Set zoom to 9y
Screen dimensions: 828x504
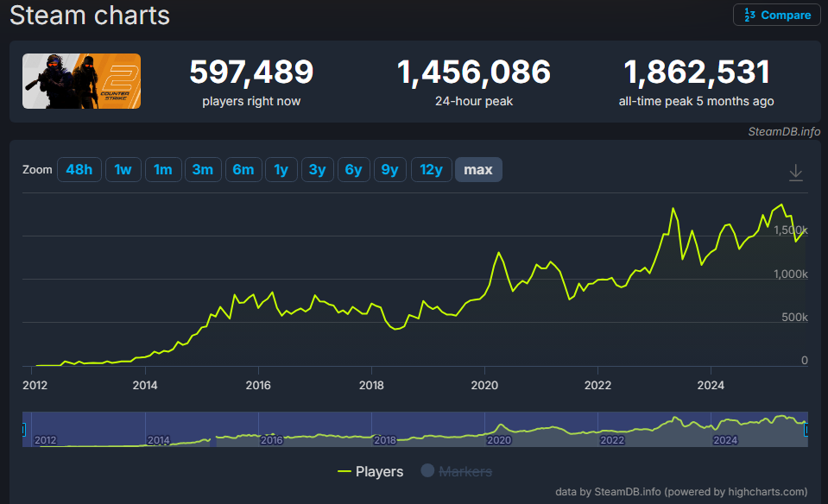[x=389, y=169]
